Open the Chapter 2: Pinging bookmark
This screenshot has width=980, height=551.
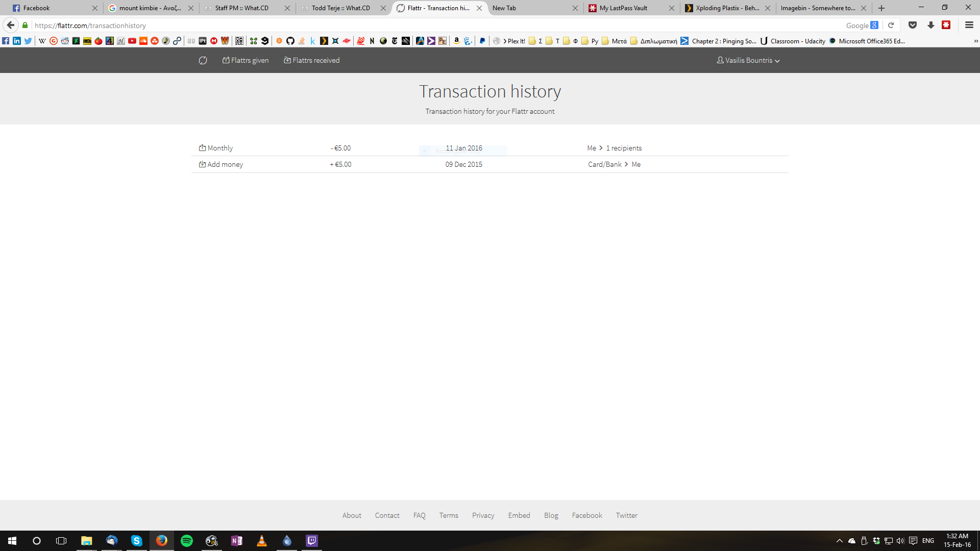tap(719, 41)
